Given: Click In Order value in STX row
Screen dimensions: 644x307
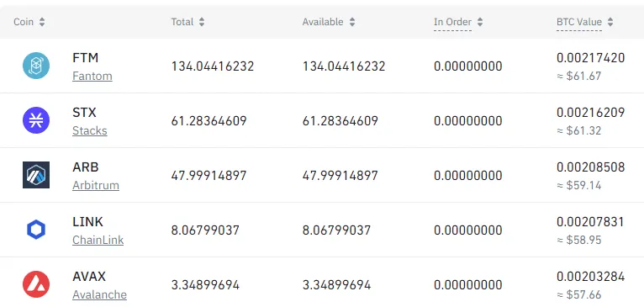Looking at the screenshot, I should [x=467, y=121].
